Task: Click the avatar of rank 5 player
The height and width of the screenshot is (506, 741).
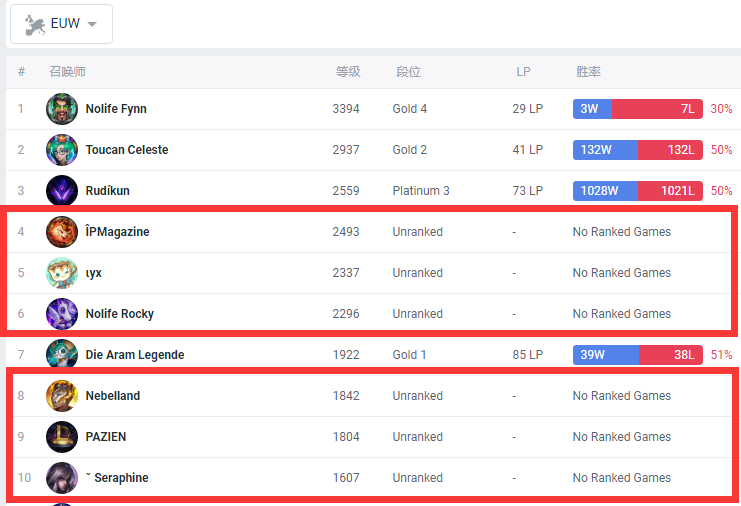Action: 62,273
